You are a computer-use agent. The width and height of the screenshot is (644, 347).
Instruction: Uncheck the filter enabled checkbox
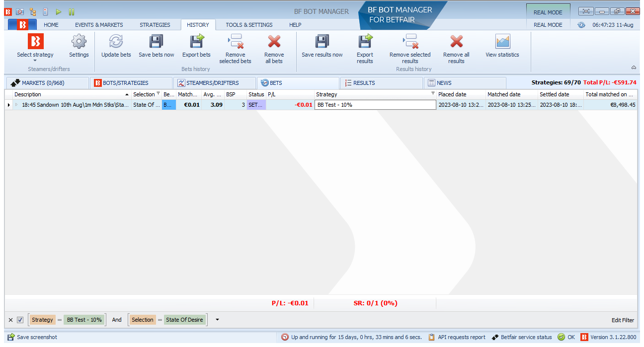[x=20, y=320]
